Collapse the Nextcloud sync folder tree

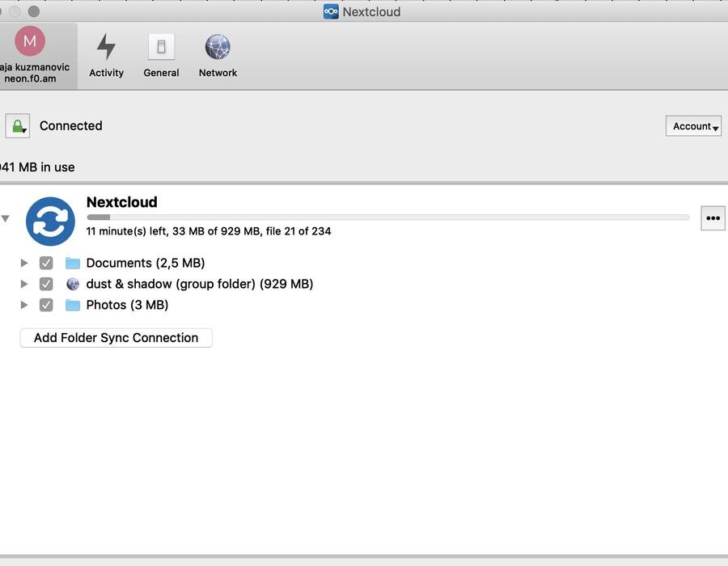tap(5, 218)
